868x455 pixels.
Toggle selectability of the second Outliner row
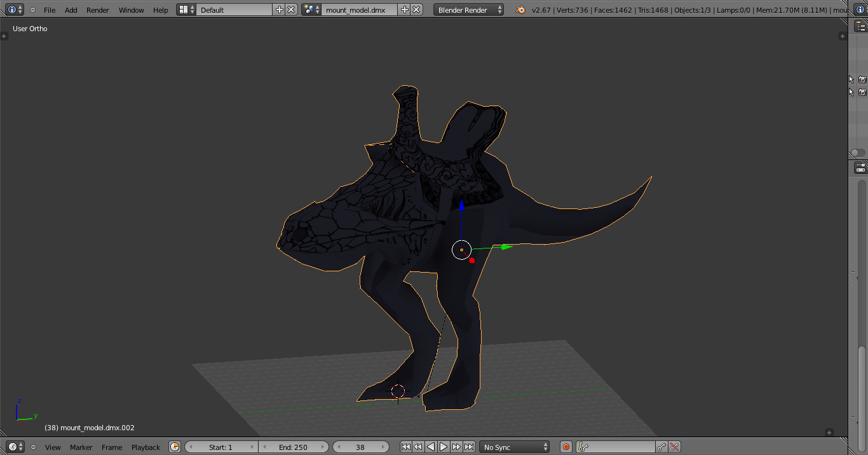[851, 92]
